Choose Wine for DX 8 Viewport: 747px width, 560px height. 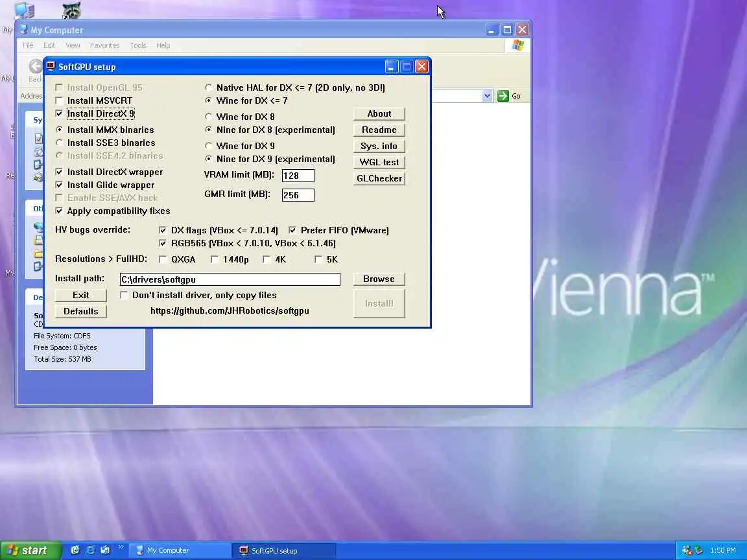(208, 117)
